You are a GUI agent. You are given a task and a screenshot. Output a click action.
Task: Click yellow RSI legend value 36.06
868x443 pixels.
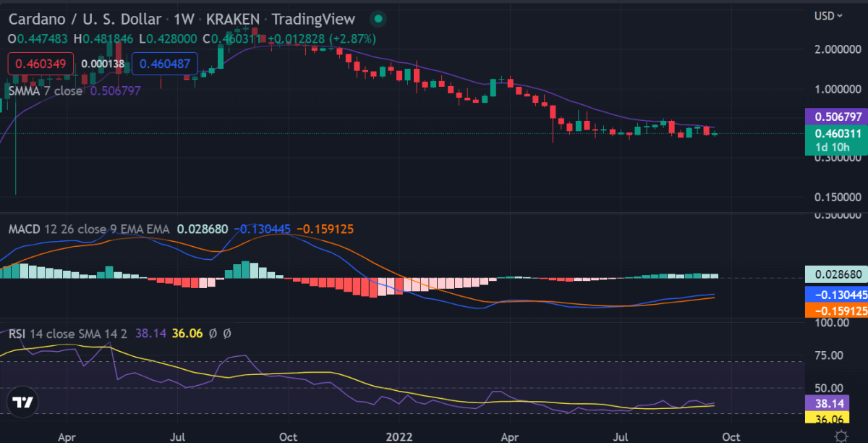pos(187,334)
